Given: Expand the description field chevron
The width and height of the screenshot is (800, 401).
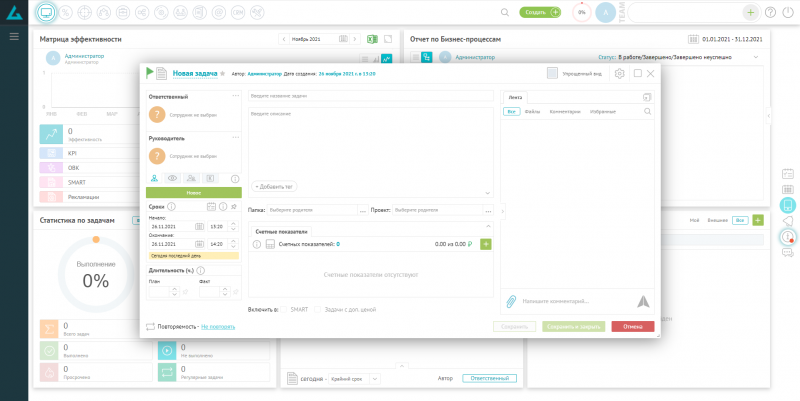Looking at the screenshot, I should click(x=487, y=193).
